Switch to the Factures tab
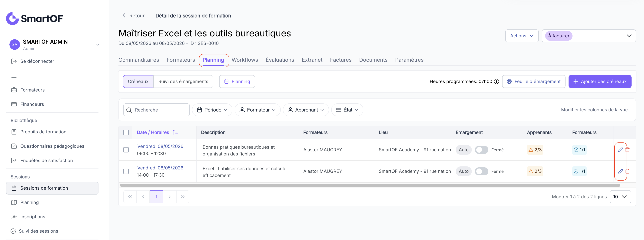The width and height of the screenshot is (644, 240). (341, 60)
